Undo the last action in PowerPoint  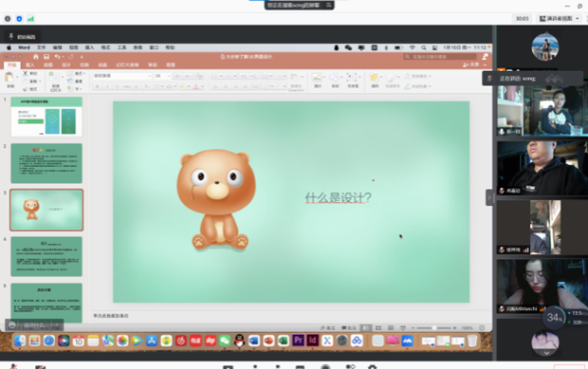click(57, 57)
